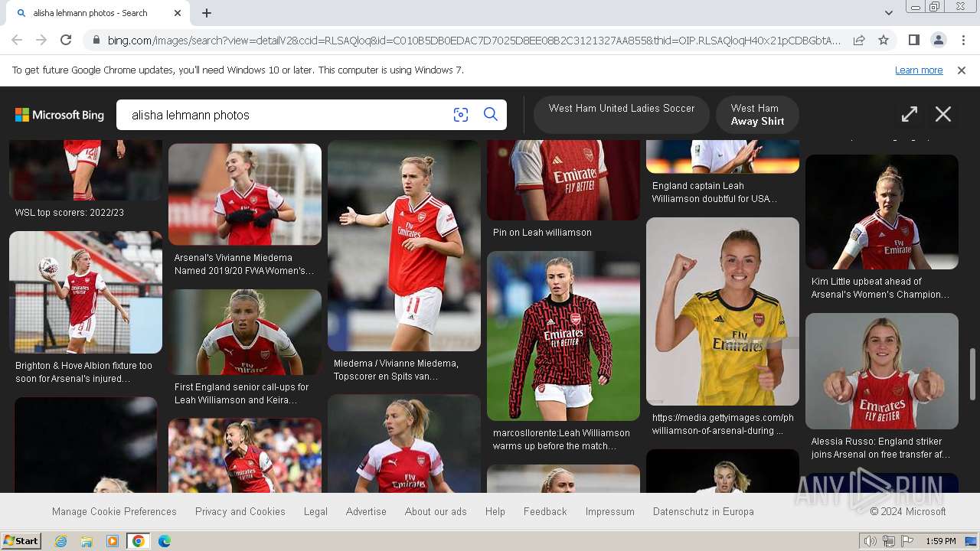Open the Pin on Leah williamson caption

pyautogui.click(x=542, y=233)
